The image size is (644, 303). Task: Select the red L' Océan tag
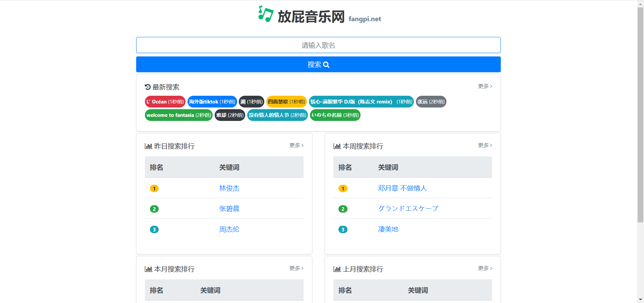coord(165,102)
